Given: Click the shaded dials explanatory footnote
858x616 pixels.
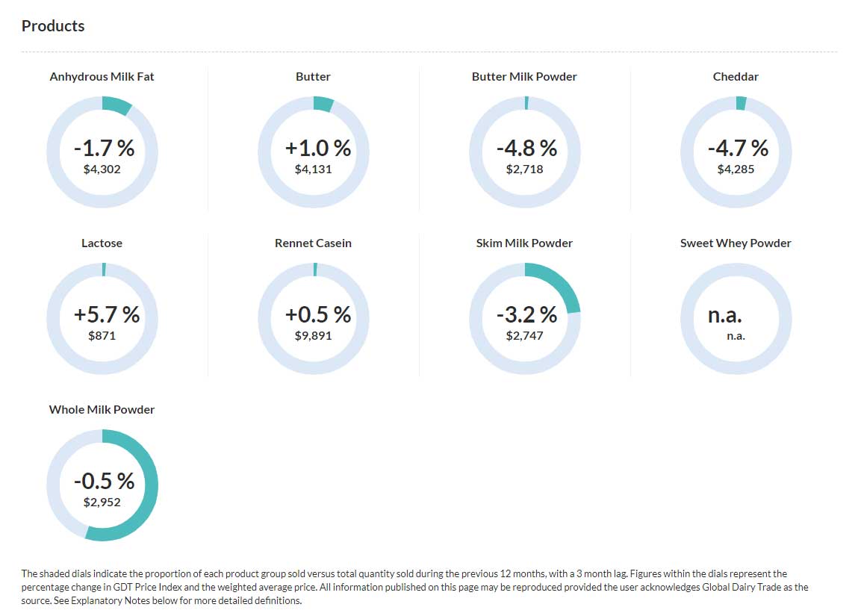Looking at the screenshot, I should point(414,587).
